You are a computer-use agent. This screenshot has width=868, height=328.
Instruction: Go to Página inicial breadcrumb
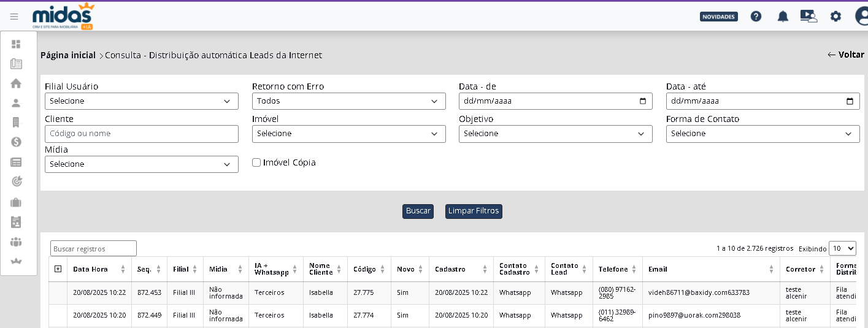(68, 55)
